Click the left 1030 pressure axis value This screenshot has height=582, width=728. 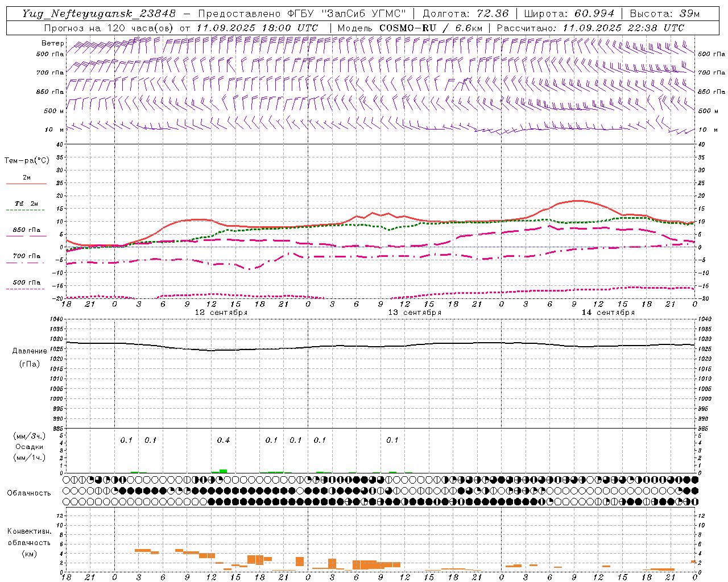tap(57, 339)
